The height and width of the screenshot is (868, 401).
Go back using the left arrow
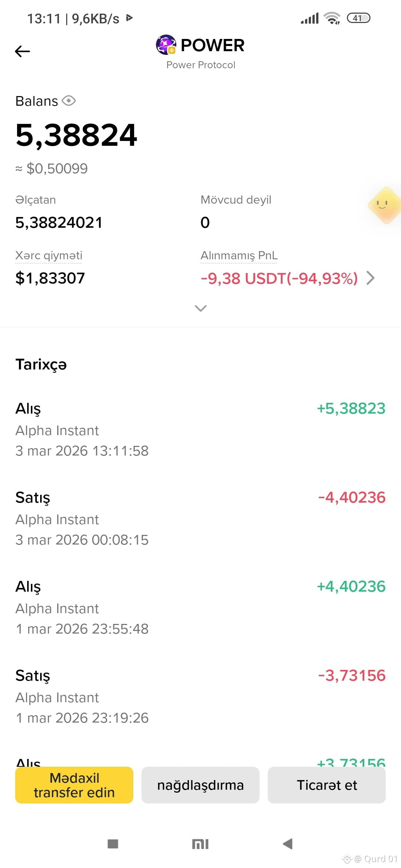22,51
